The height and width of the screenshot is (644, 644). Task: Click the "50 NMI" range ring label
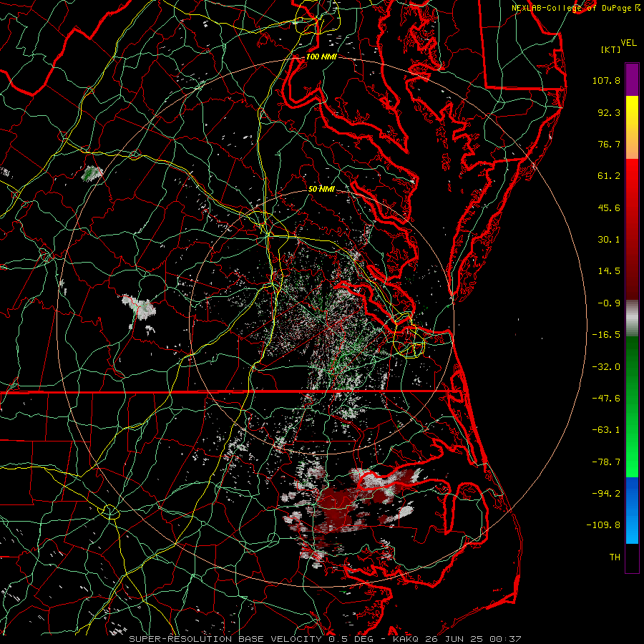[321, 189]
